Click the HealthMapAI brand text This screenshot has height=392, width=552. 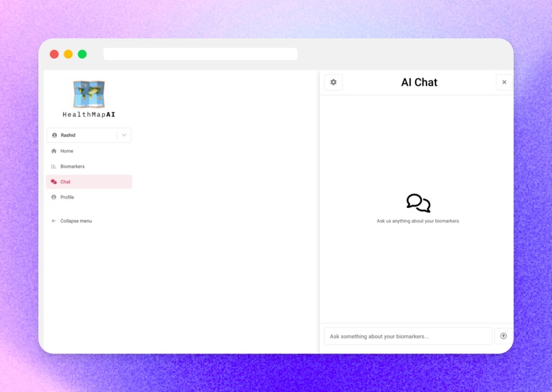click(x=89, y=115)
